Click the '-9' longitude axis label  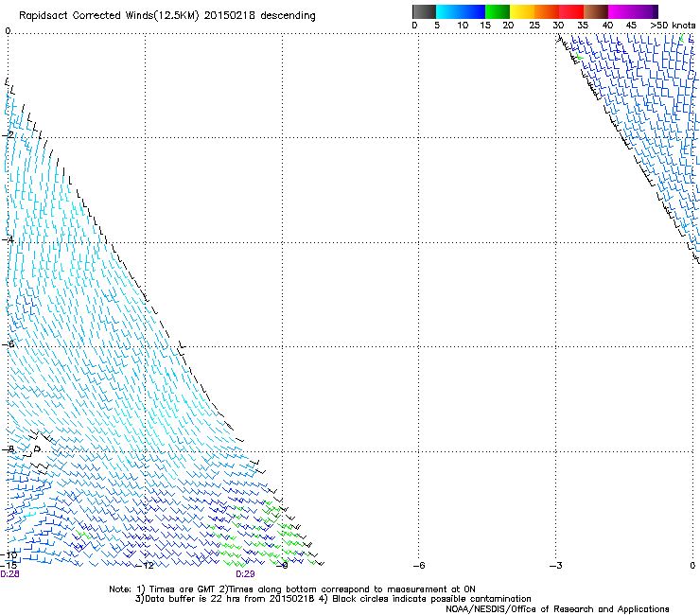click(283, 566)
